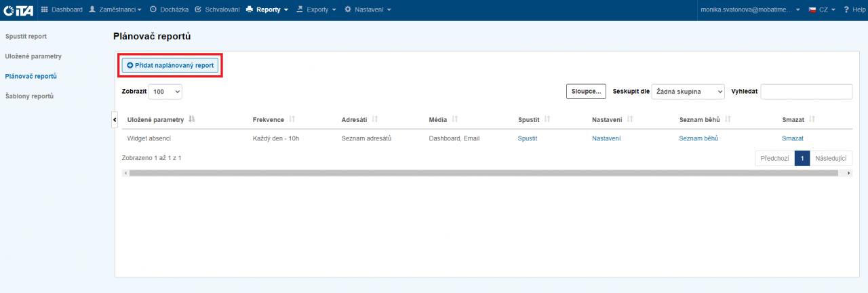Click the Sloupce... button
Viewport: 868px width, 293px height.
pyautogui.click(x=585, y=92)
